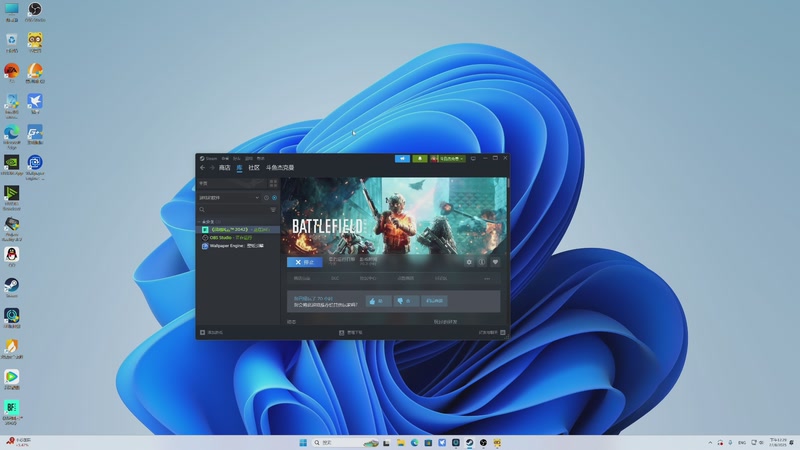Click the three-dots more links button

coord(487,279)
